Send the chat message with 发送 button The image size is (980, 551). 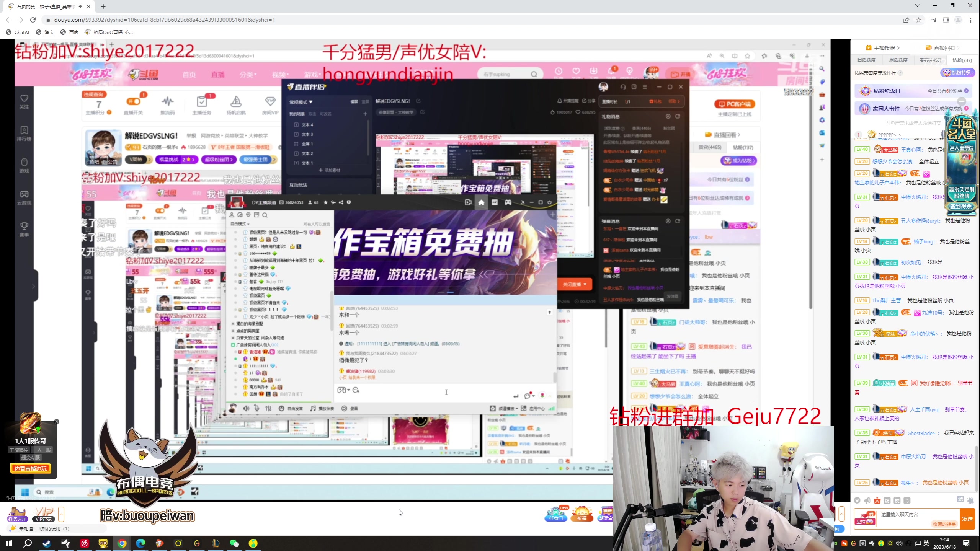pos(967,519)
